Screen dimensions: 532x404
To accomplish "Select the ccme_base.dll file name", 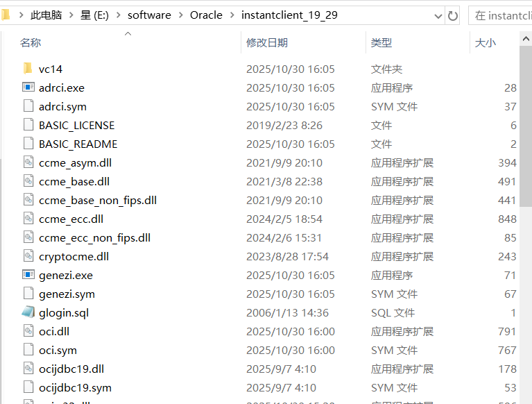I will click(x=74, y=182).
